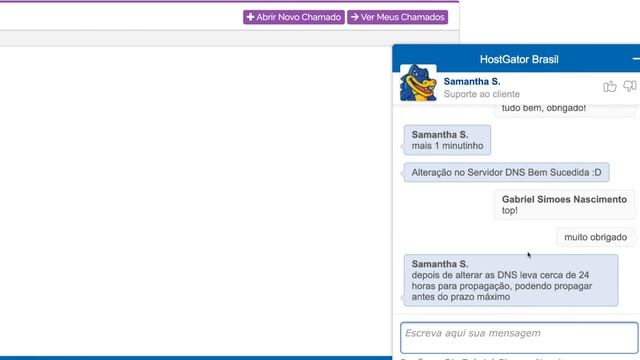Focus the 'Escreva aqui sua mensagem' input
This screenshot has width=640, height=360.
(519, 338)
